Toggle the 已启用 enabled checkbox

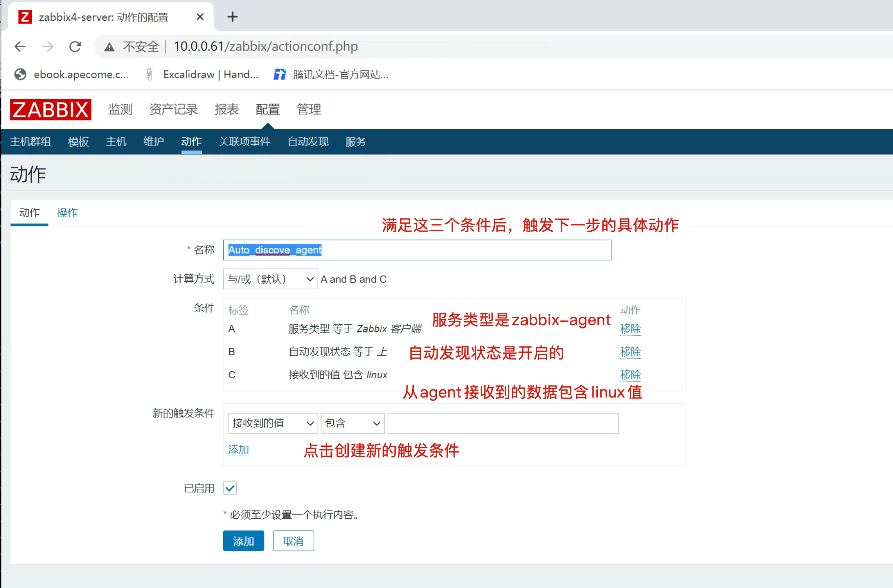230,488
